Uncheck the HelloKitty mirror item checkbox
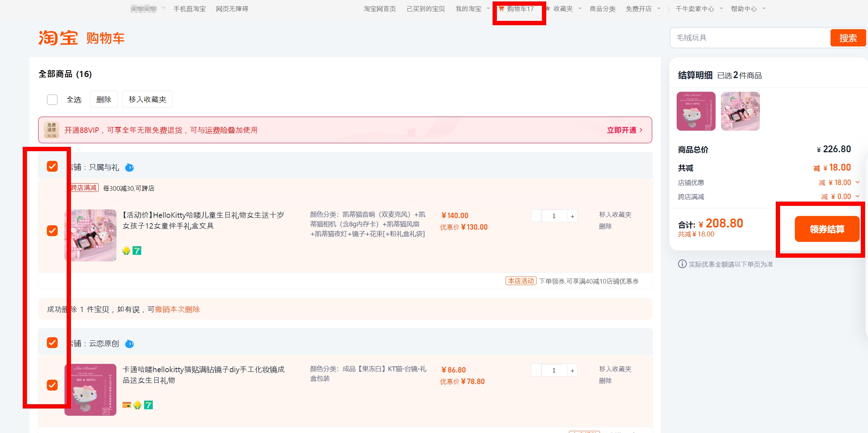Viewport: 868px width, 433px height. (x=52, y=385)
